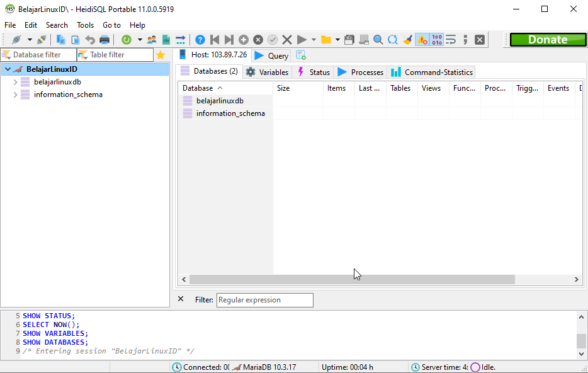
Task: Click the Save as snippet icon
Action: click(364, 40)
